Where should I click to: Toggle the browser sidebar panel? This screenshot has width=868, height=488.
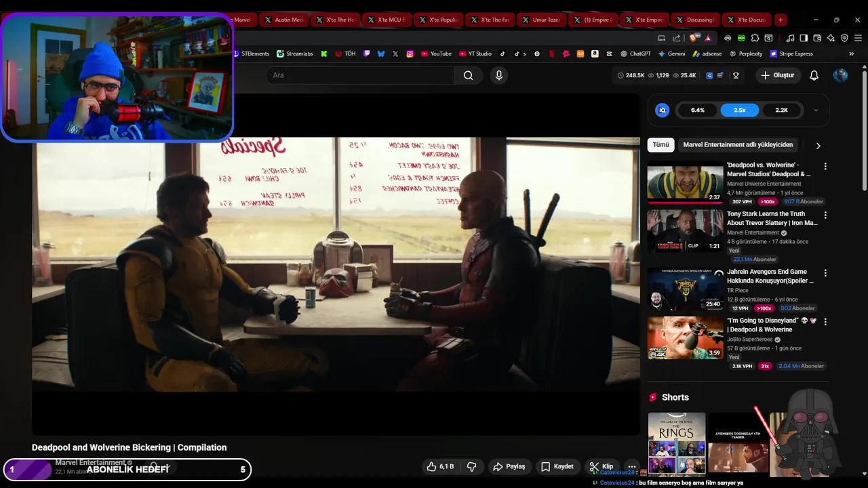[804, 38]
